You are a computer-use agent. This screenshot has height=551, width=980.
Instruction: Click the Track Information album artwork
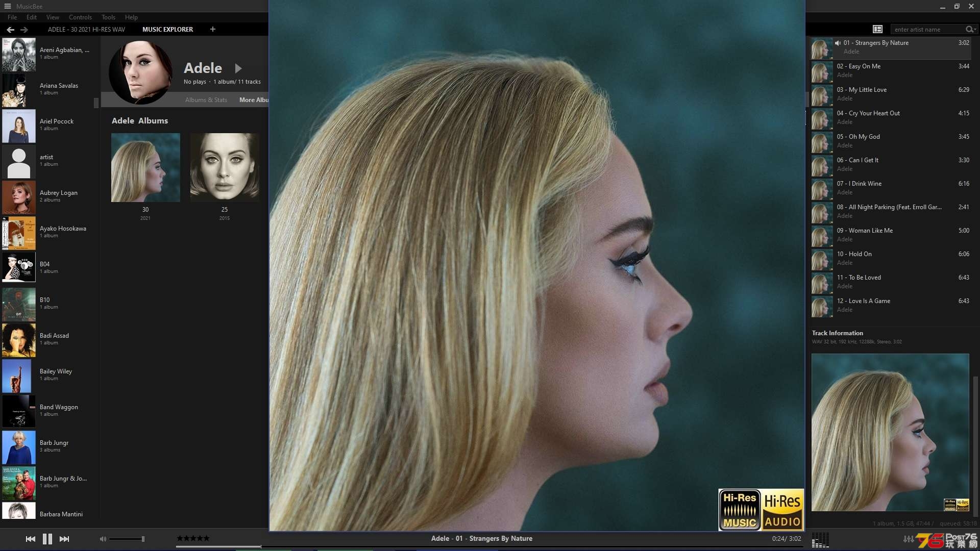[x=890, y=433]
